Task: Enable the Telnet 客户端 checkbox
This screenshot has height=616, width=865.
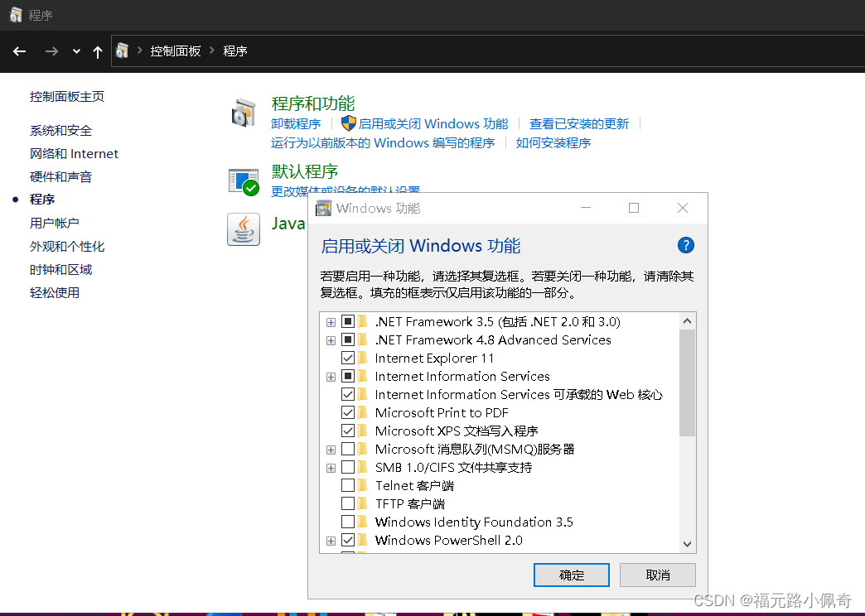Action: click(x=348, y=485)
